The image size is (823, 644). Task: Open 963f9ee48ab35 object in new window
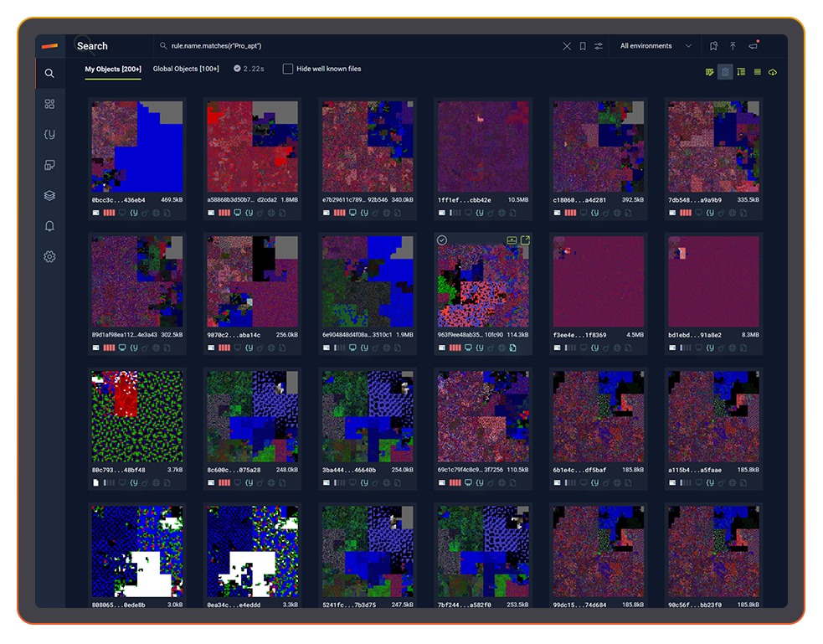(x=525, y=240)
